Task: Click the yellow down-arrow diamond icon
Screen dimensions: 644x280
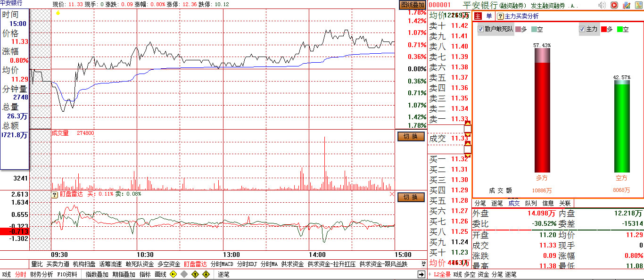Action: point(206,274)
